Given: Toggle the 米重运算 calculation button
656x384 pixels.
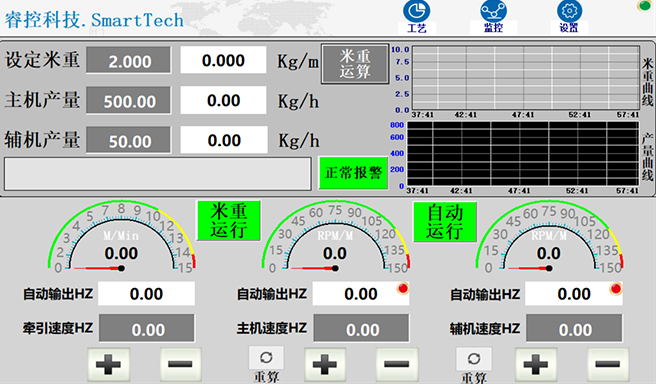Looking at the screenshot, I should coord(355,64).
